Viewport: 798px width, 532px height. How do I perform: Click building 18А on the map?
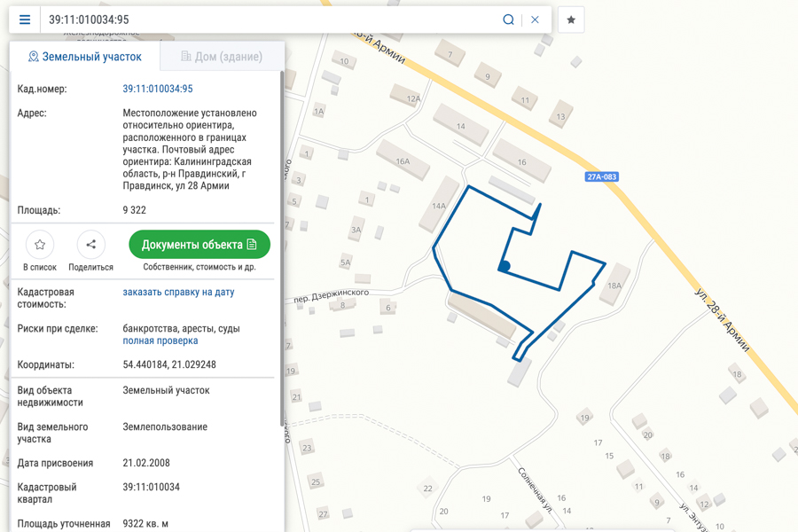tap(614, 284)
